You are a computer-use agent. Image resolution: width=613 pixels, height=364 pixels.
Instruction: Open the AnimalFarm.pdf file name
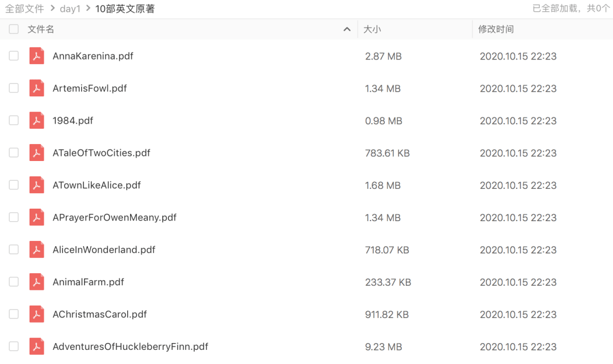[x=88, y=282]
